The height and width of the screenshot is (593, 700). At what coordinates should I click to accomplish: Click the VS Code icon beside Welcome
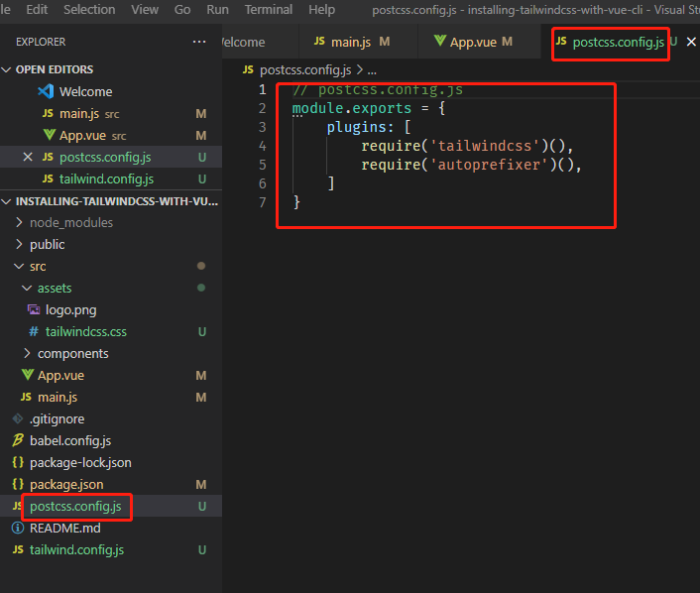click(46, 91)
